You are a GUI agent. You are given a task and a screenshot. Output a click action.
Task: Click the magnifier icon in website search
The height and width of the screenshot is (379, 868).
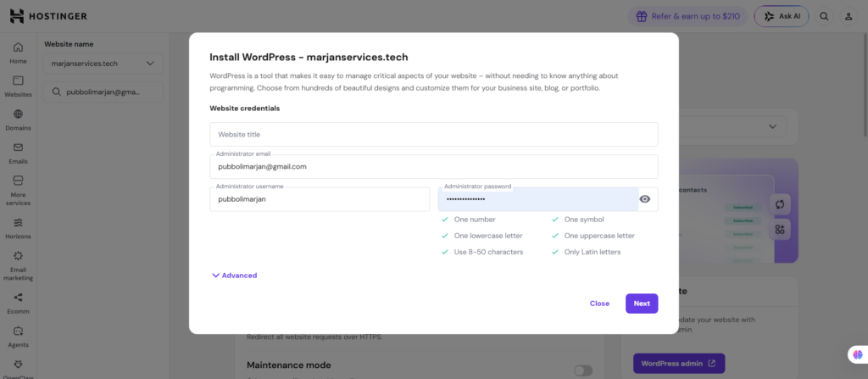[x=56, y=92]
